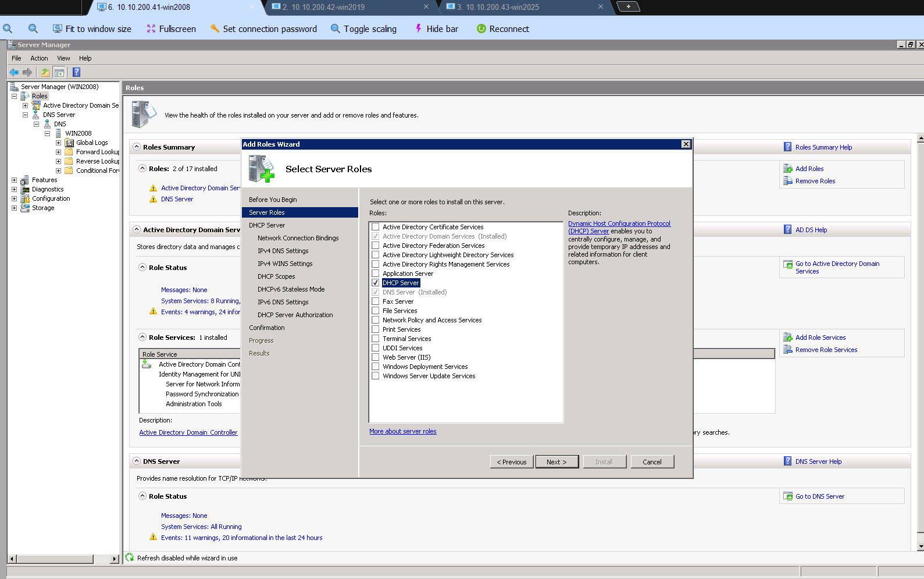Click the show/hide console tree toolbar icon
This screenshot has width=924, height=579.
coord(59,72)
